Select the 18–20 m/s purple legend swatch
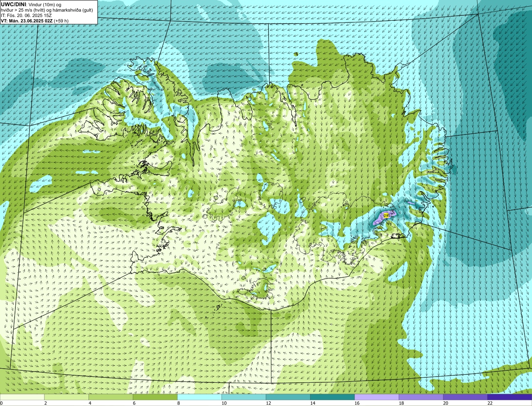532x406 pixels. [x=421, y=397]
